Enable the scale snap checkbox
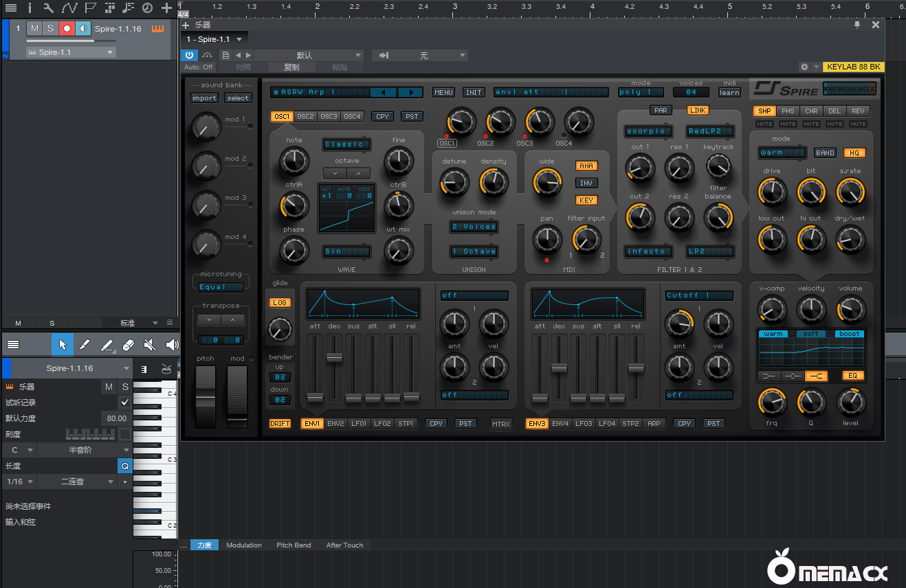 click(x=124, y=434)
